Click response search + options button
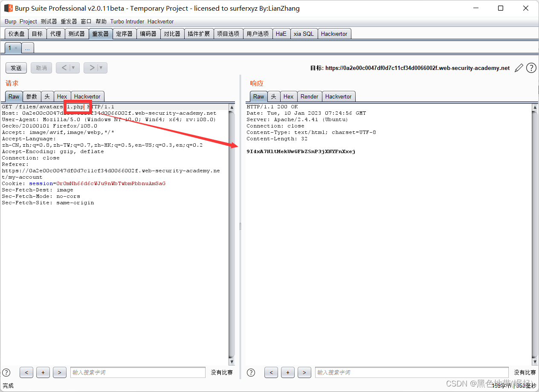 [288, 372]
